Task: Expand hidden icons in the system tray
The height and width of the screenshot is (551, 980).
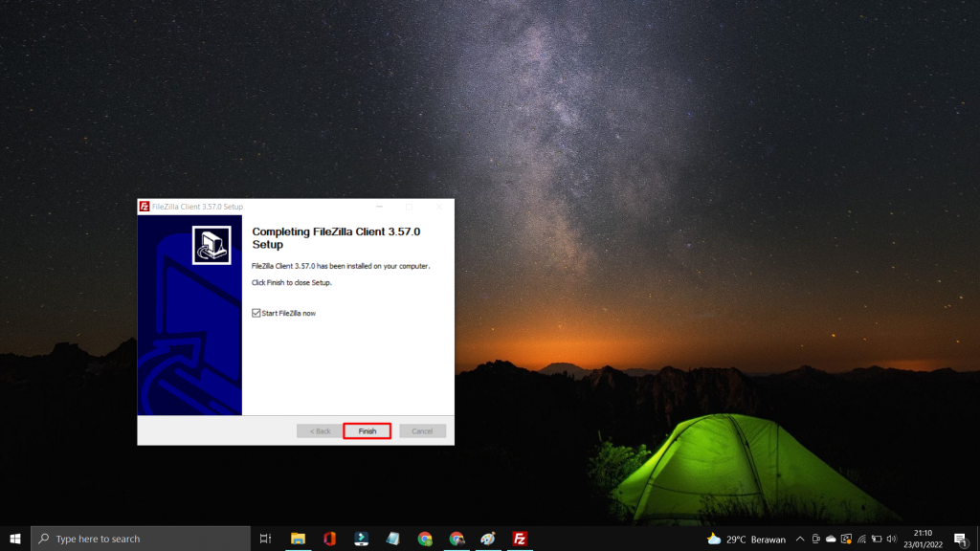Action: pyautogui.click(x=802, y=539)
